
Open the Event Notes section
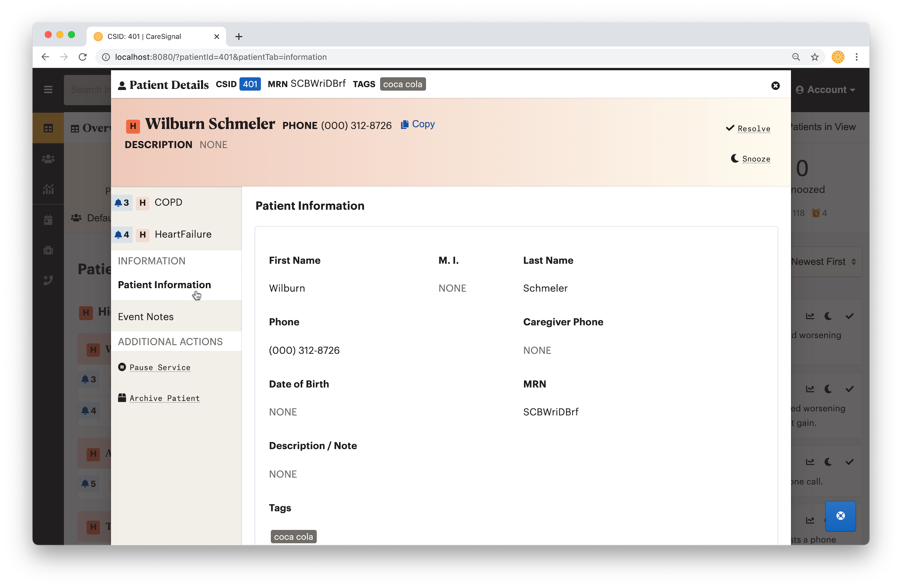tap(146, 317)
